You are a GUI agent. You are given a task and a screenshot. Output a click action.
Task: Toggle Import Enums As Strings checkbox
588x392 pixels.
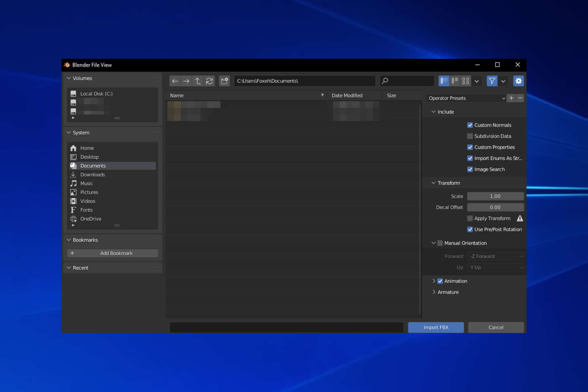point(470,158)
